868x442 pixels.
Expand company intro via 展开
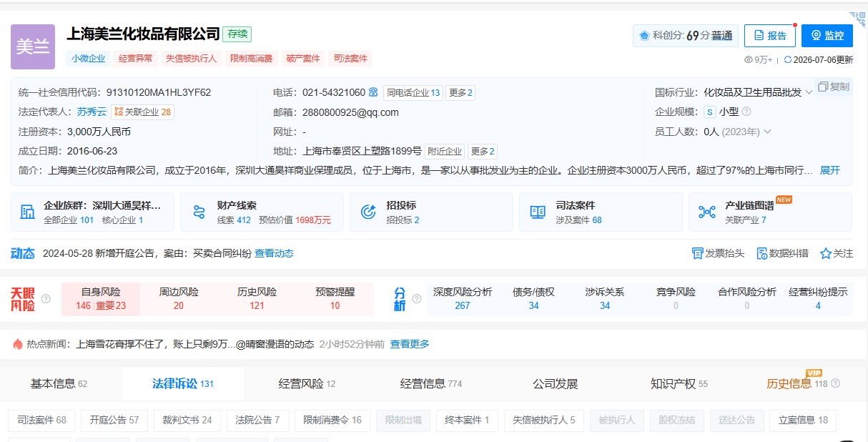(x=830, y=170)
